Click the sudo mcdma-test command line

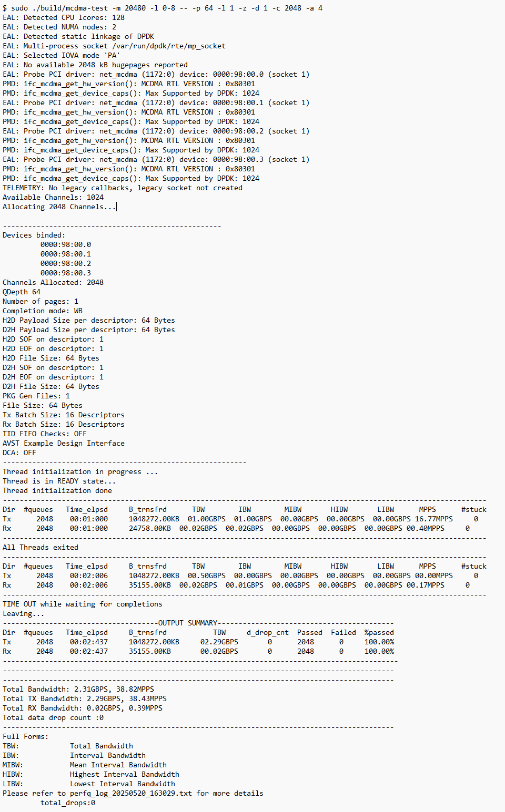click(x=163, y=8)
